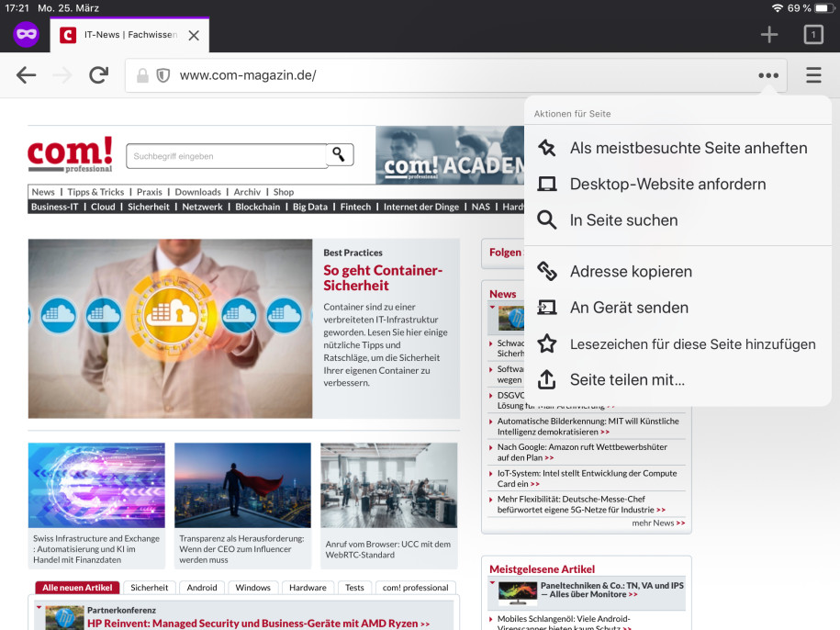Switch to the Tests tab
840x630 pixels.
tap(354, 588)
